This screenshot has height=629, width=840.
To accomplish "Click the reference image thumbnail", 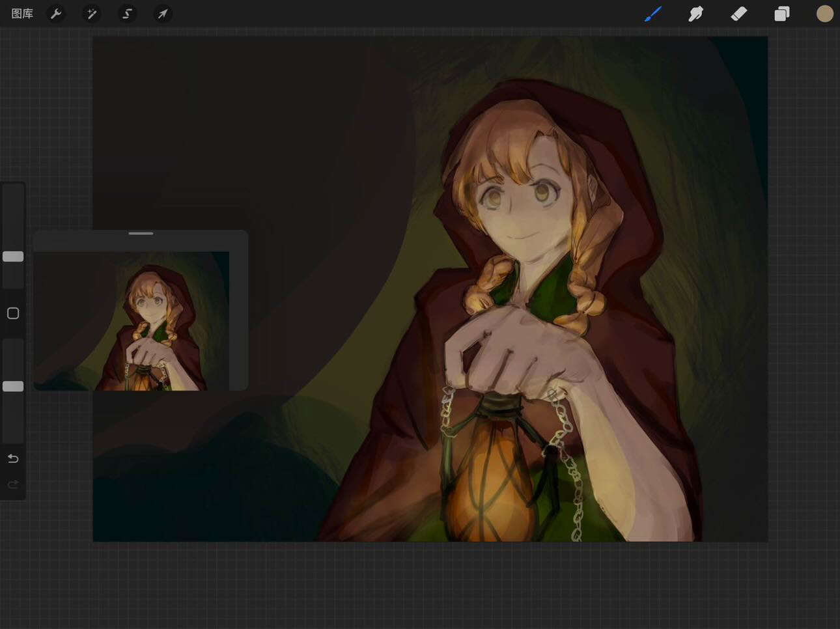I will click(x=132, y=321).
